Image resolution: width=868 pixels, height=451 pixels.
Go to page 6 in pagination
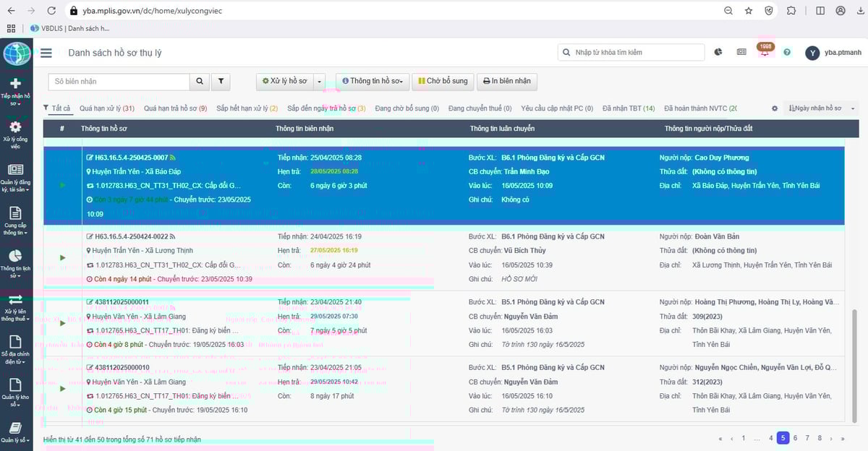click(795, 438)
